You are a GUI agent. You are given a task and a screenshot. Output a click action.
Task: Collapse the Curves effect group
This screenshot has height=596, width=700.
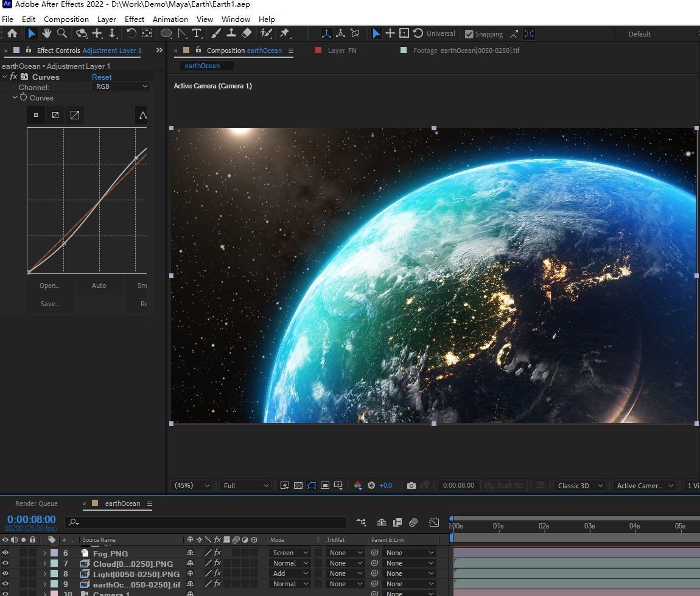[x=5, y=76]
